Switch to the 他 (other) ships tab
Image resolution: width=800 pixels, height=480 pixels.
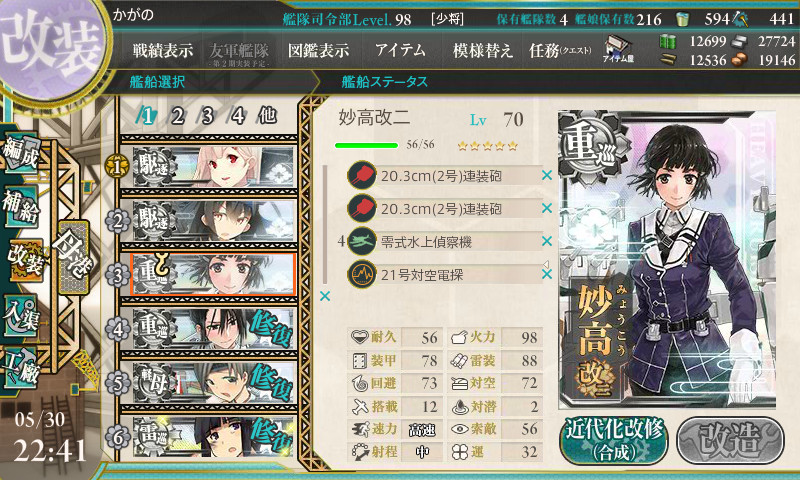tap(267, 115)
